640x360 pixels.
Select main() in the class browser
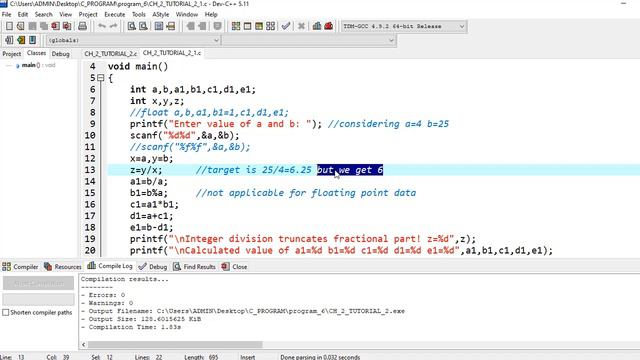coord(31,65)
